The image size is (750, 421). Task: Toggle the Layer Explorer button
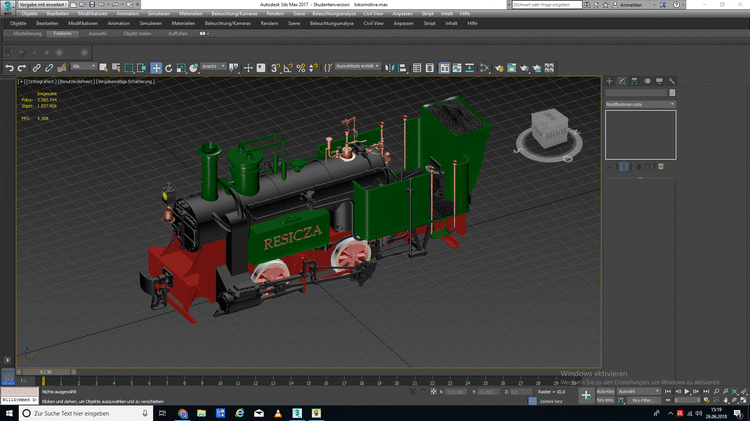430,68
